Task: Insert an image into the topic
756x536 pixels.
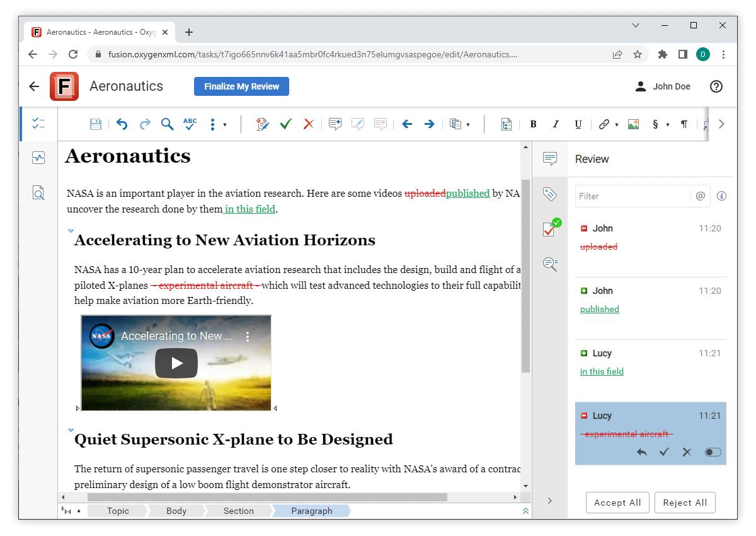Action: 633,124
